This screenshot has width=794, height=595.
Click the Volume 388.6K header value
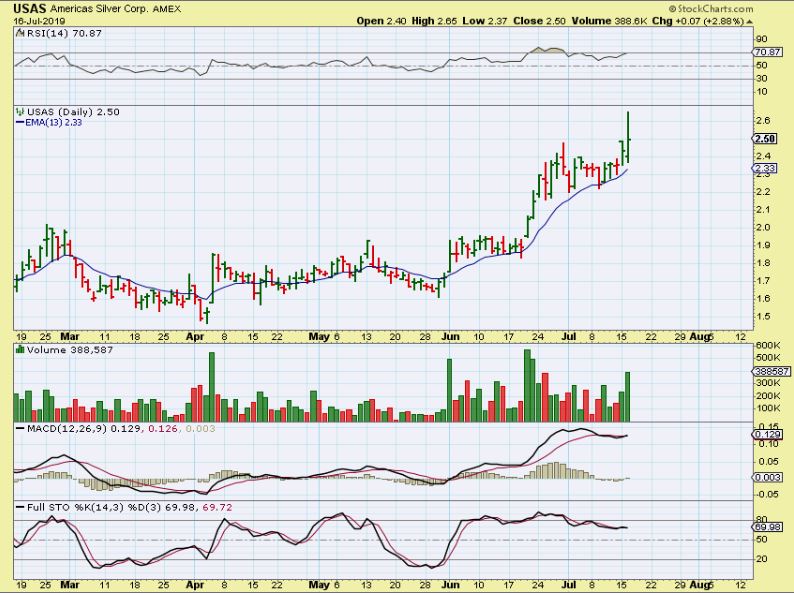coord(610,21)
